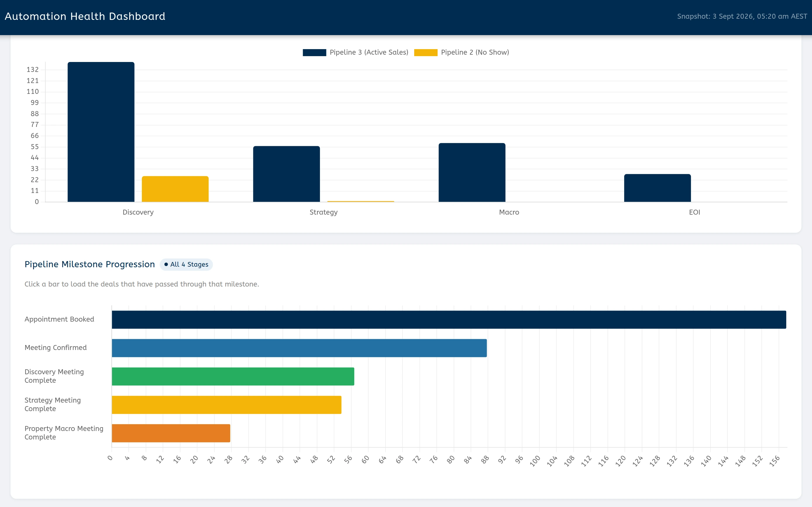
Task: Click the All 4 Stages badge
Action: (186, 265)
